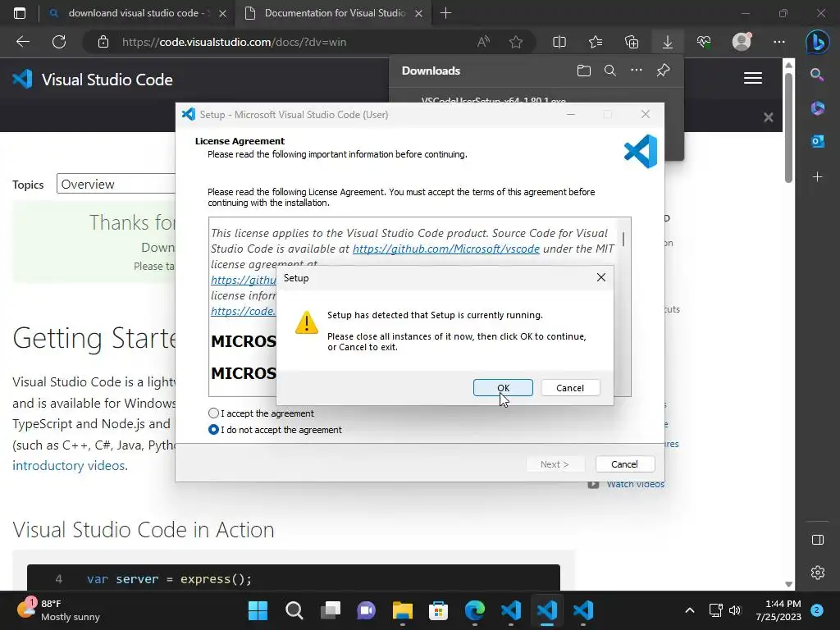Image resolution: width=840 pixels, height=630 pixels.
Task: Open sidebar search icon in Edge
Action: (817, 75)
